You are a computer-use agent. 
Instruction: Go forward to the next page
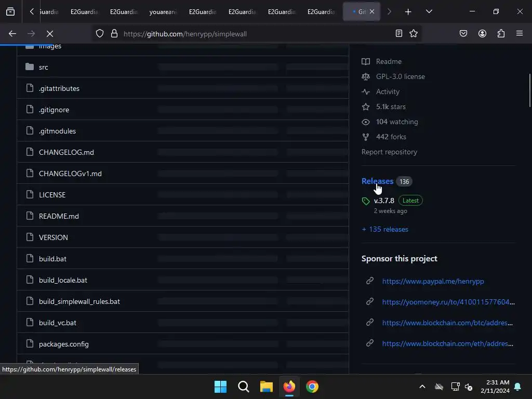click(x=31, y=34)
